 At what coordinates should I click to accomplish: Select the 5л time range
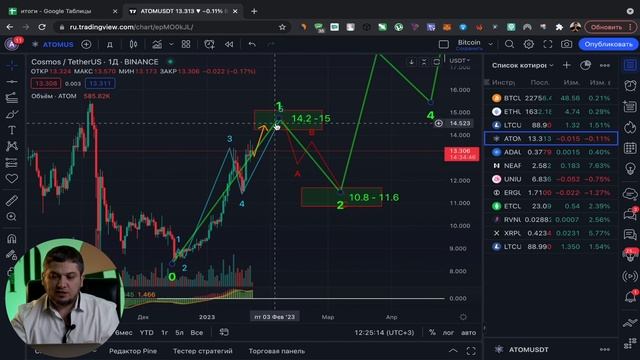179,333
